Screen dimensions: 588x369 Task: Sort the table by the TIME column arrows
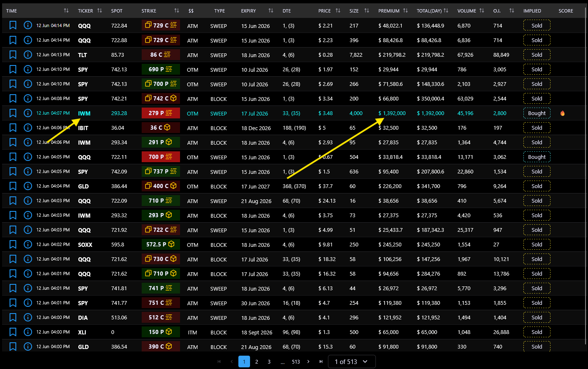pos(66,11)
